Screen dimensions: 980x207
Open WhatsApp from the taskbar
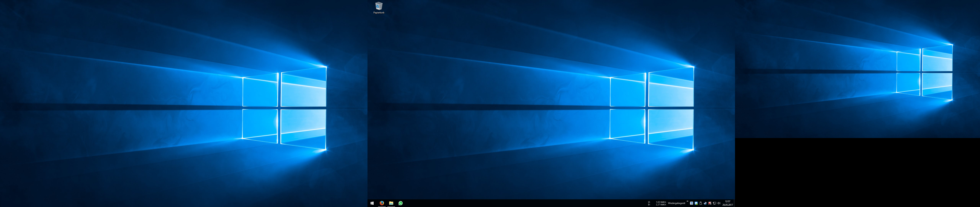(401, 203)
